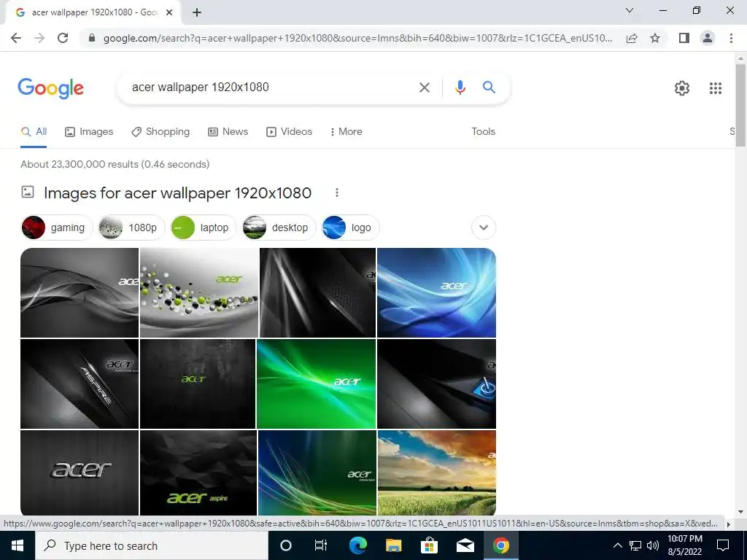
Task: Open Microsoft Store from taskbar
Action: 429,545
